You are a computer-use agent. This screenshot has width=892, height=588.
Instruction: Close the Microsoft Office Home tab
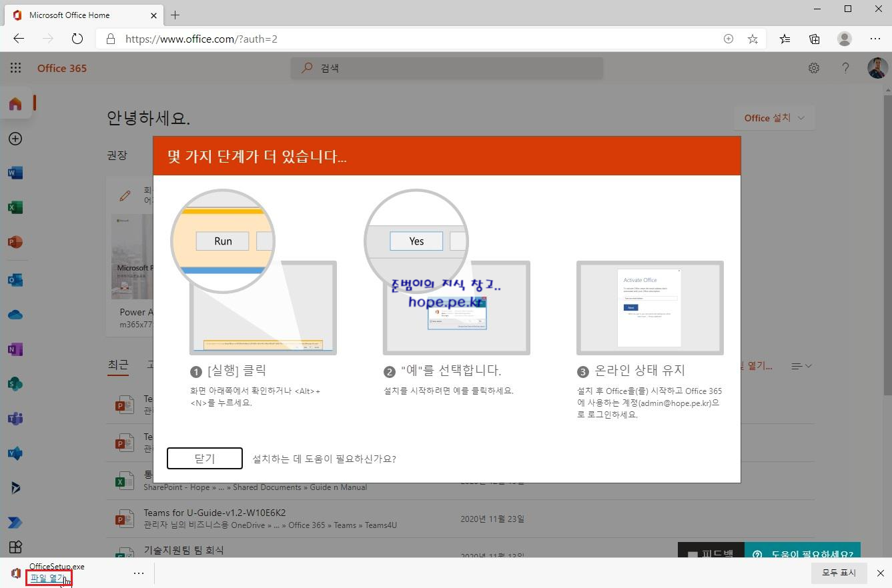[x=153, y=15]
